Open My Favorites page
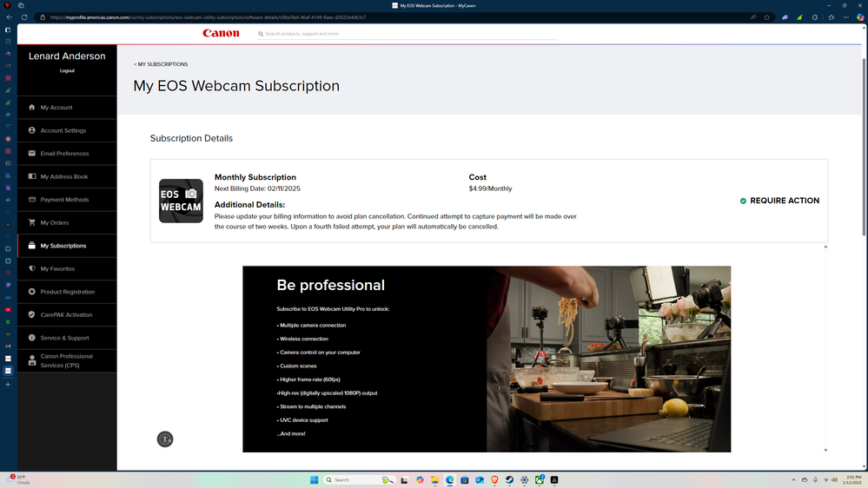The height and width of the screenshot is (488, 868). (x=67, y=269)
